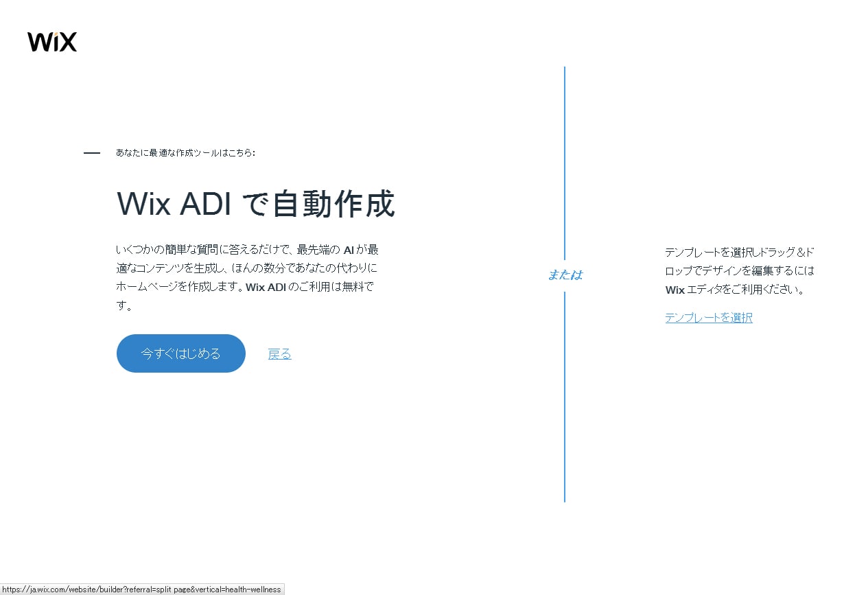Screen dimensions: 868x595
Task: Click the heading Wix ADI で自動作成
Action: pos(256,204)
